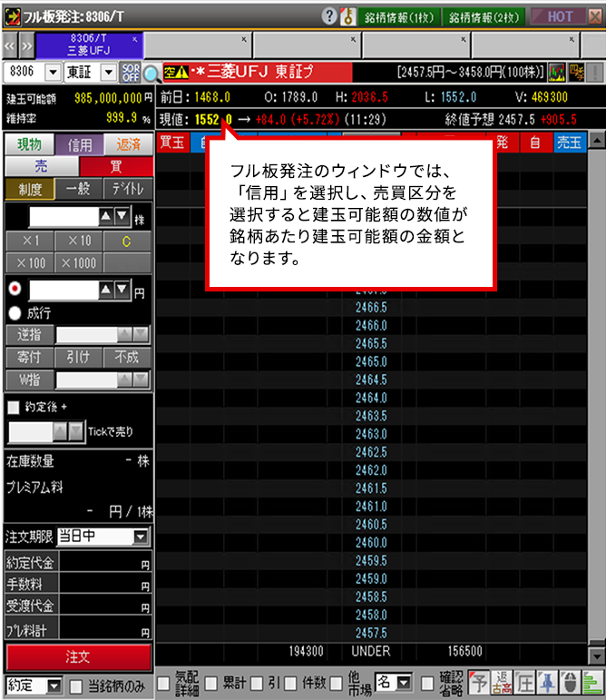This screenshot has height=700, width=606.
Task: Enable the 約定後+ checkbox
Action: [14, 407]
